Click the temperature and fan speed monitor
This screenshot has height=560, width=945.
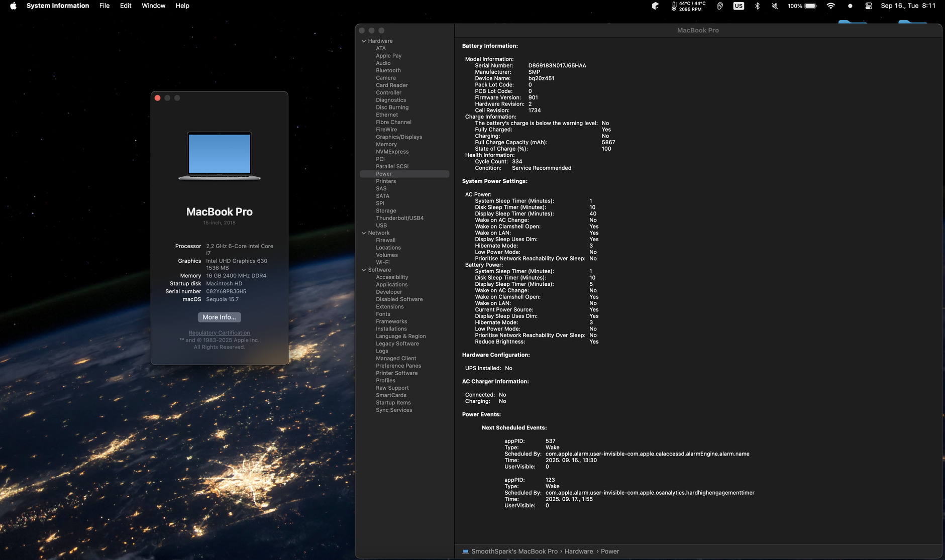(x=688, y=6)
